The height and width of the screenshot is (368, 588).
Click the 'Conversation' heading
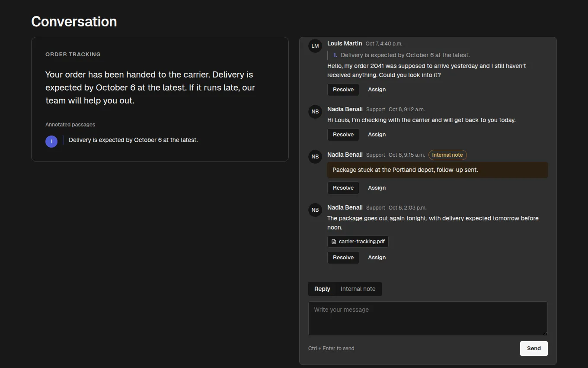pyautogui.click(x=74, y=22)
